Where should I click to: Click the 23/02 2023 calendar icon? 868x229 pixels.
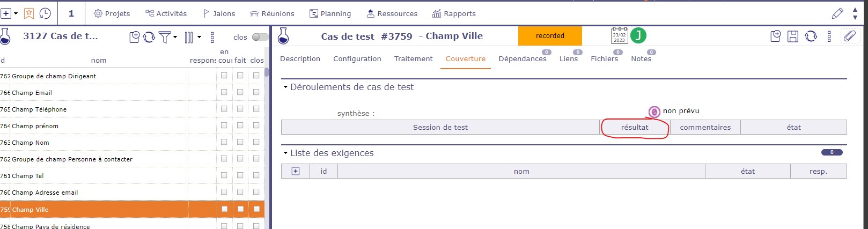click(619, 36)
